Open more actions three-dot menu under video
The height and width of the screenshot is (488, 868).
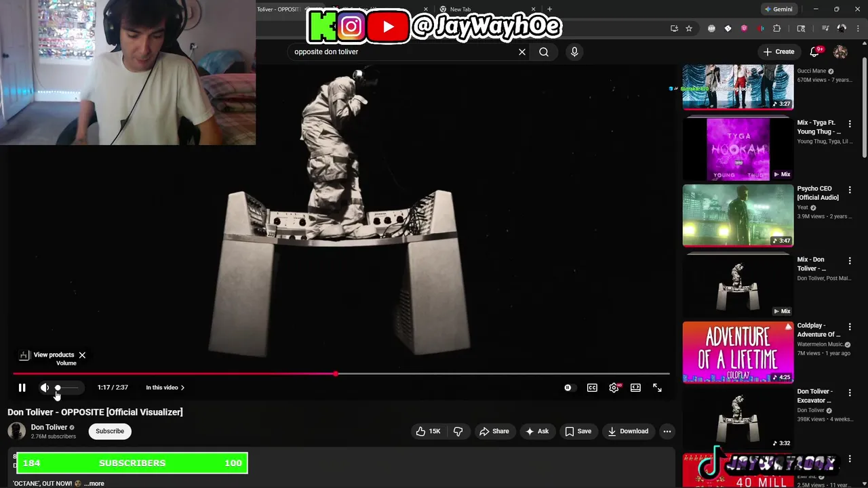[x=667, y=431]
